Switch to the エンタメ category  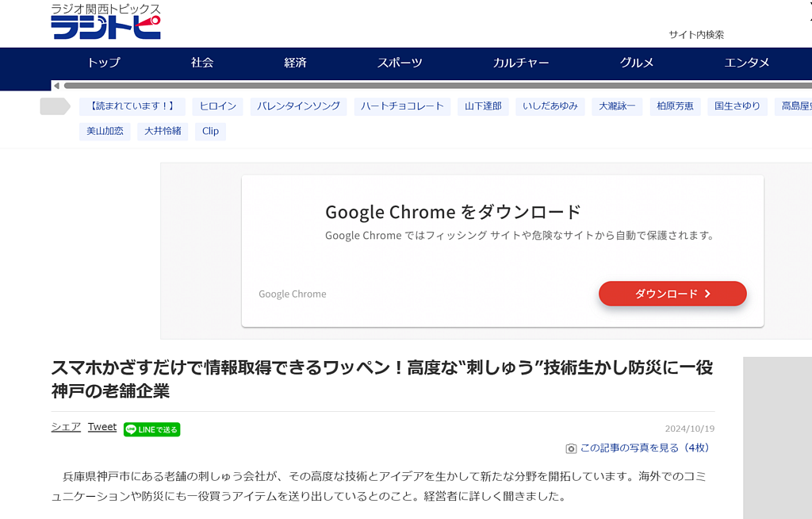click(x=747, y=63)
